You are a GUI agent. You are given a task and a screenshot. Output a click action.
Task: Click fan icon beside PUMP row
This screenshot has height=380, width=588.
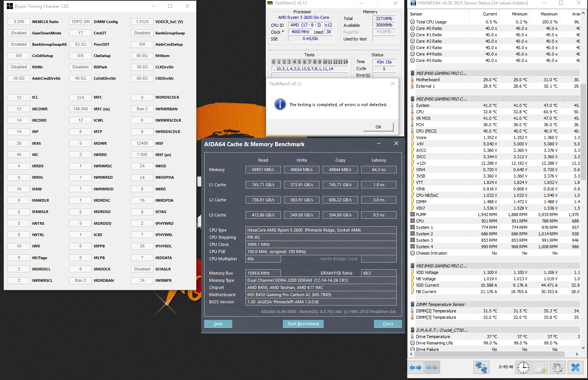[x=413, y=215]
